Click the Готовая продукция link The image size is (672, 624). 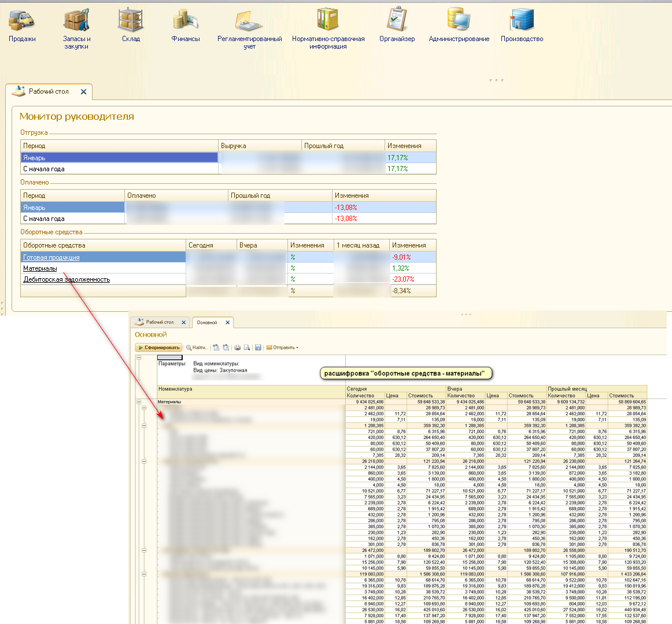point(51,257)
